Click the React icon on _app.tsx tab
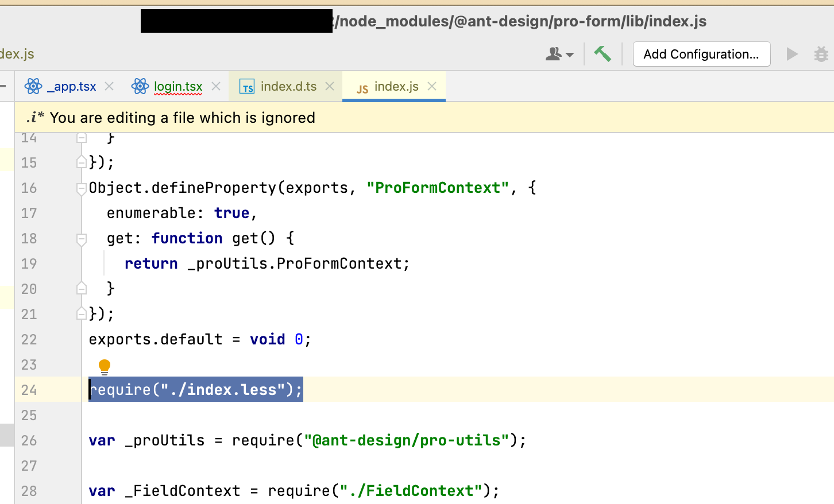 (33, 87)
